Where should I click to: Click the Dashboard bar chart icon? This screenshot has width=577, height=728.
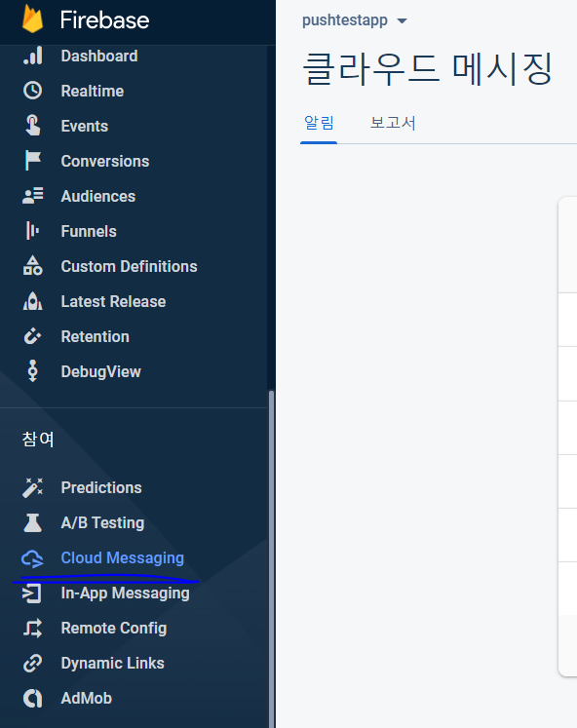(x=32, y=56)
